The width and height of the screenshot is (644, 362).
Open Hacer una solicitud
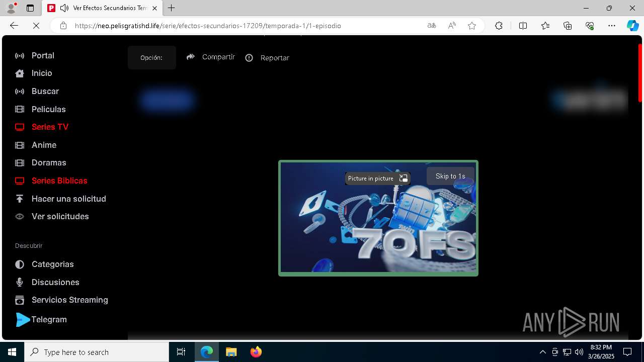[69, 199]
